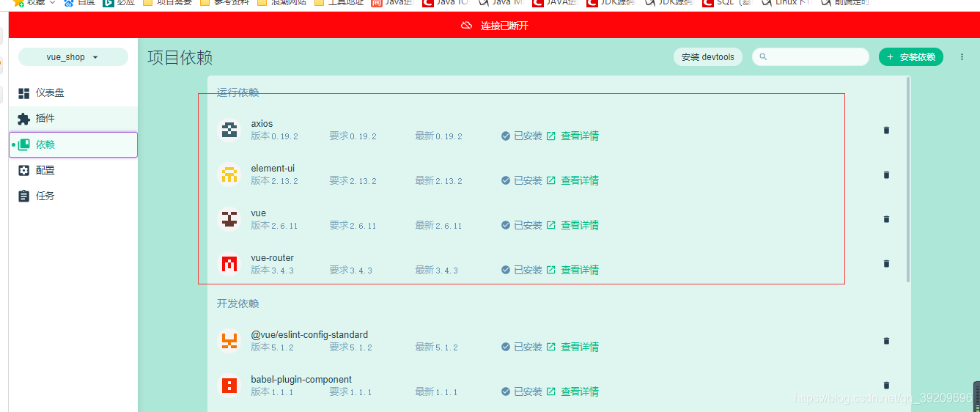This screenshot has width=980, height=412.
Task: Uninstall @vue/eslint-config-standard via trash icon
Action: [x=886, y=341]
